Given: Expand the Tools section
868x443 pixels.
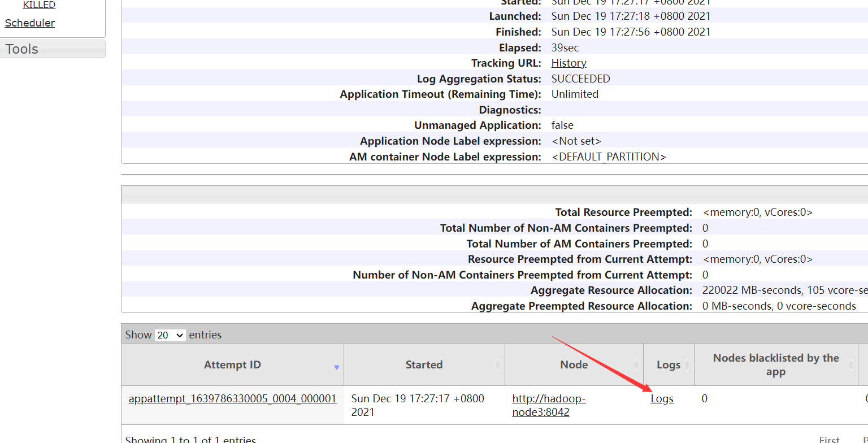Looking at the screenshot, I should (x=53, y=49).
